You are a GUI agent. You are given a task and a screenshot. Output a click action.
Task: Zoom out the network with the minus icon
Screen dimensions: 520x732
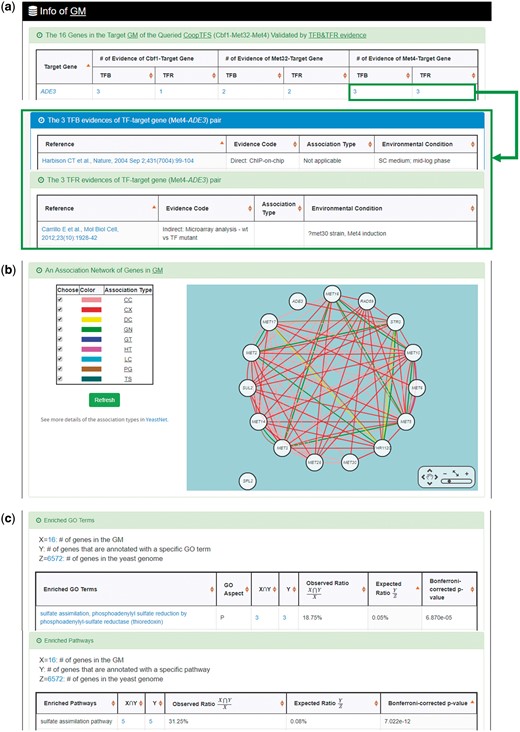(x=444, y=473)
